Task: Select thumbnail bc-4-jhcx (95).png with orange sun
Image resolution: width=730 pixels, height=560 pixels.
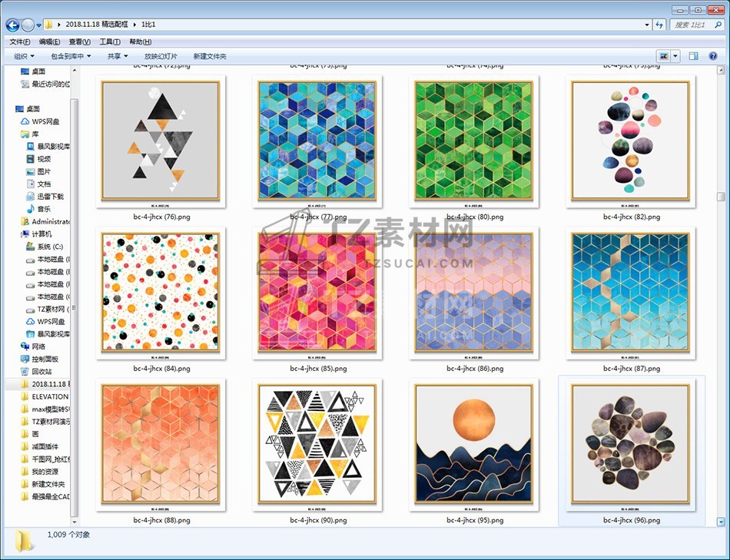Action: tap(474, 444)
